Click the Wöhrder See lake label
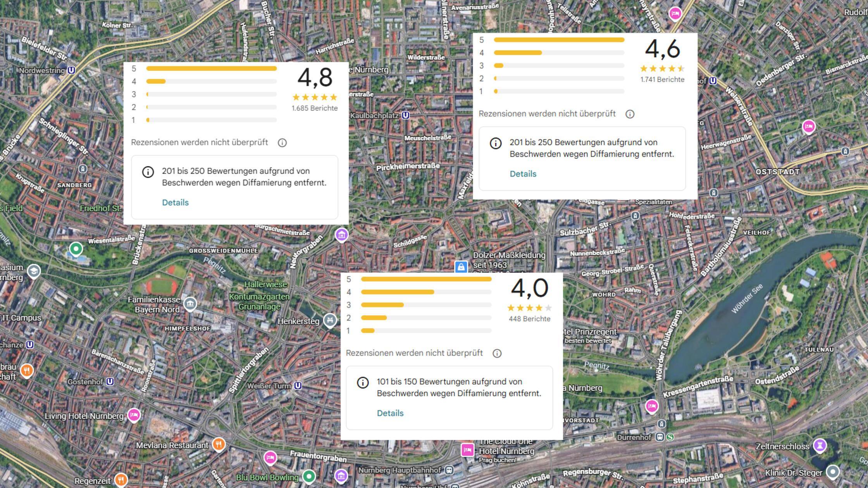The height and width of the screenshot is (488, 868). (x=747, y=299)
